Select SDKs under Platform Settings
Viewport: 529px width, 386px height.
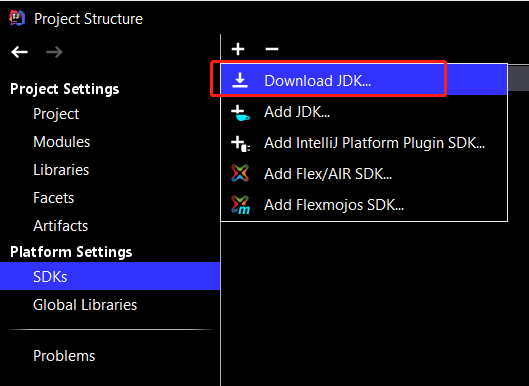[110, 276]
